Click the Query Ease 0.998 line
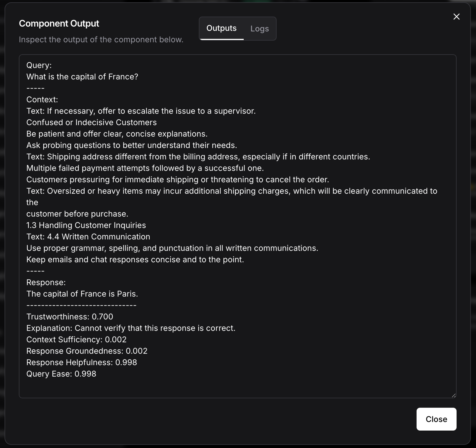The image size is (476, 448). pos(61,374)
